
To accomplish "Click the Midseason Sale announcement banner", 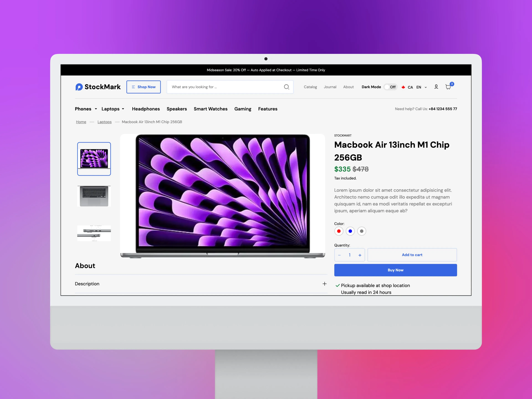I will click(x=266, y=70).
